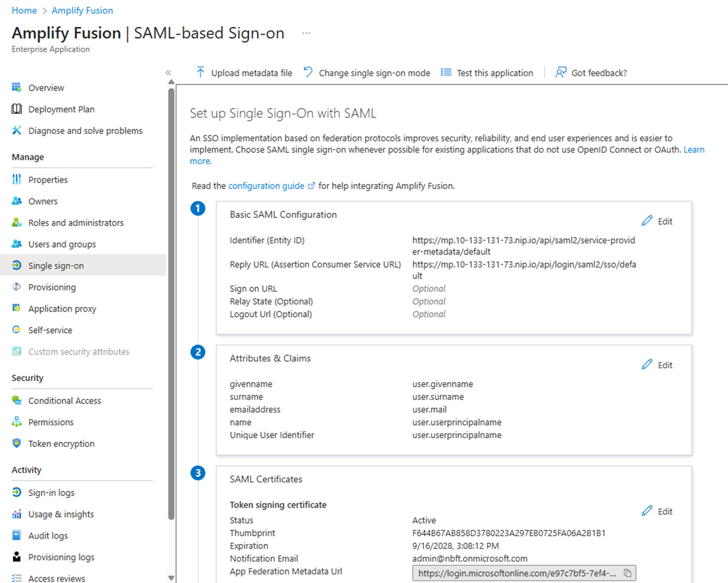Click the Token encryption shield icon
Image resolution: width=728 pixels, height=583 pixels.
click(16, 443)
